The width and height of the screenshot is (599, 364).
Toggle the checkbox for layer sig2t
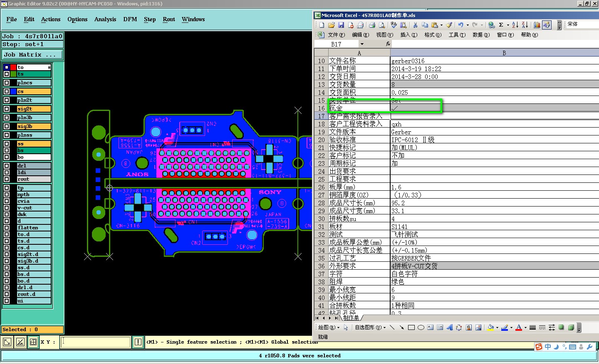point(7,109)
